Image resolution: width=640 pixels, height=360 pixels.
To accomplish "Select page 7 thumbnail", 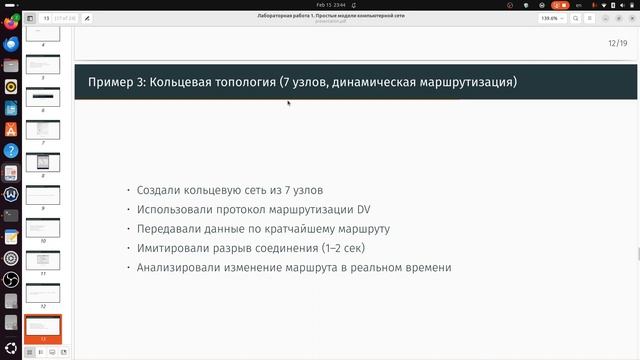I will coord(43,130).
